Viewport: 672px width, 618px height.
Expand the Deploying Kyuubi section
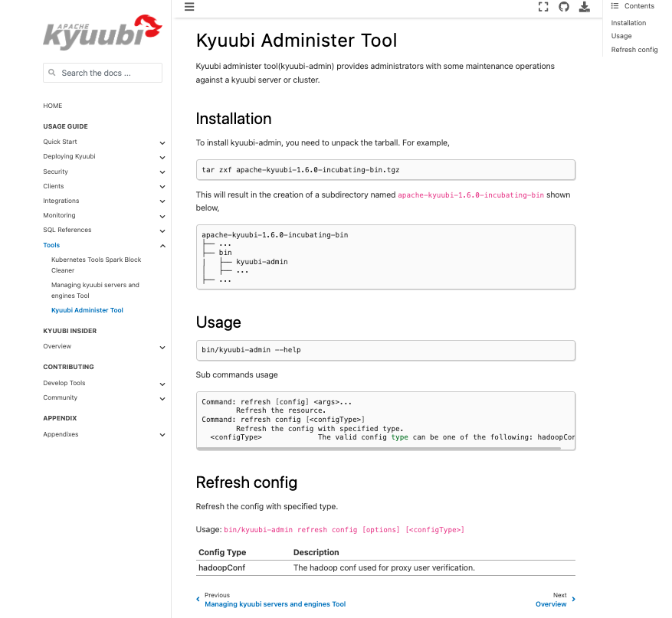tap(162, 157)
